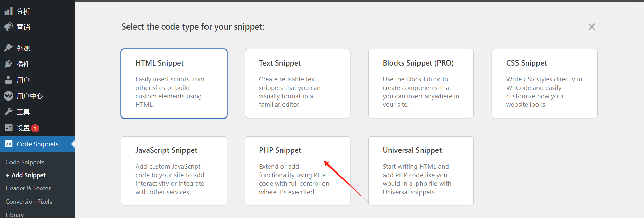
Task: Close the snippet type selector
Action: (591, 26)
